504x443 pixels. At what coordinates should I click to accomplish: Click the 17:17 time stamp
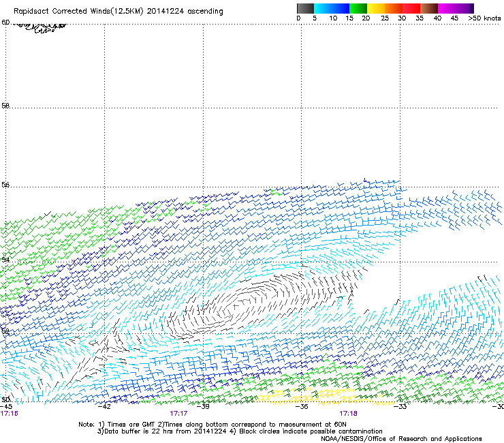coord(178,414)
